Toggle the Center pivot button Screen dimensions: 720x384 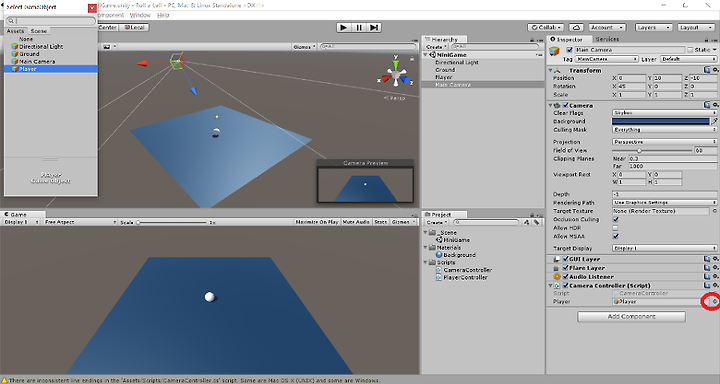coord(108,27)
